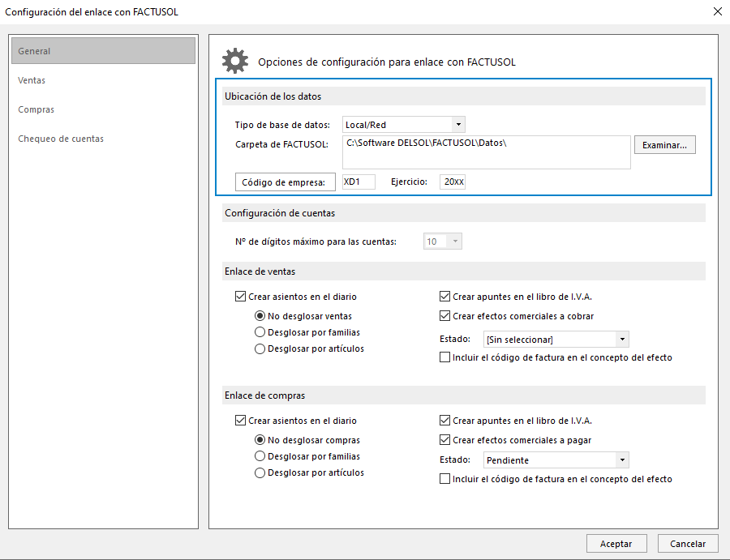Select the General section in sidebar
Image resolution: width=730 pixels, height=560 pixels.
[103, 51]
